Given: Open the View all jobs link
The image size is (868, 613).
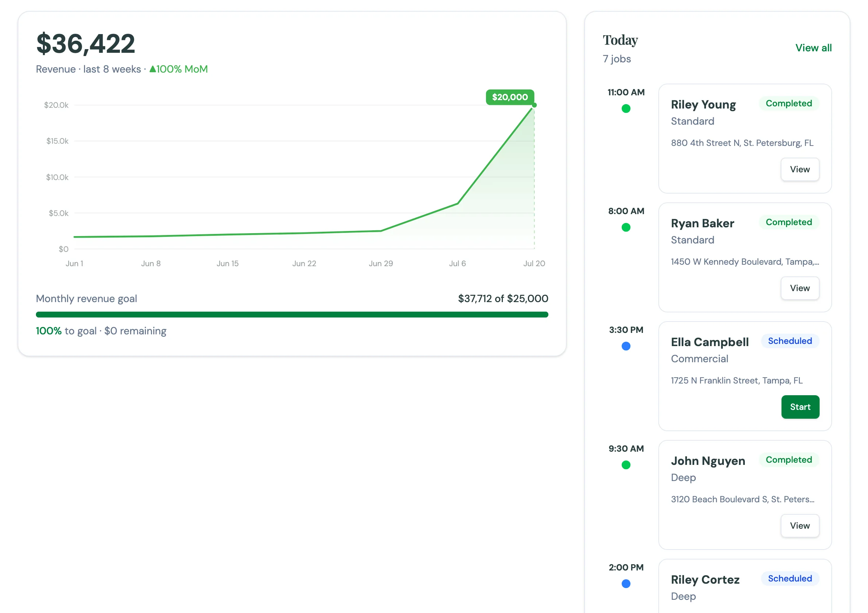Looking at the screenshot, I should point(813,48).
